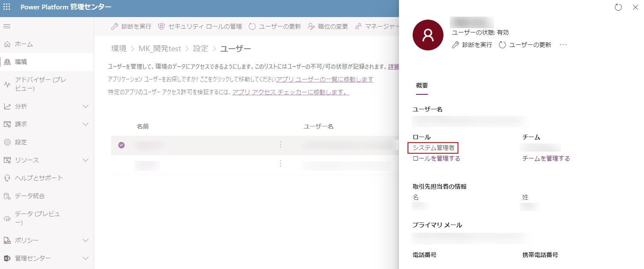Expand the 分析 menu chevron
The image size is (644, 269).
(86, 106)
